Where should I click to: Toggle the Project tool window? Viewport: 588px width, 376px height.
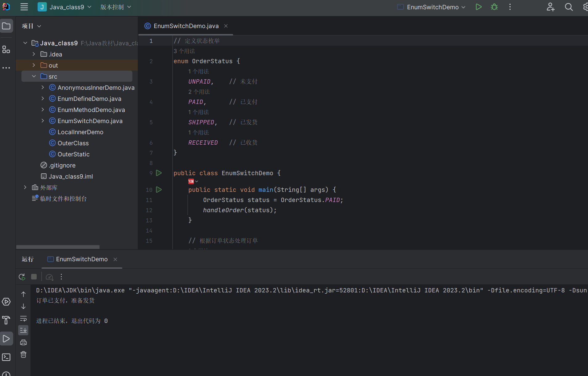[x=6, y=26]
